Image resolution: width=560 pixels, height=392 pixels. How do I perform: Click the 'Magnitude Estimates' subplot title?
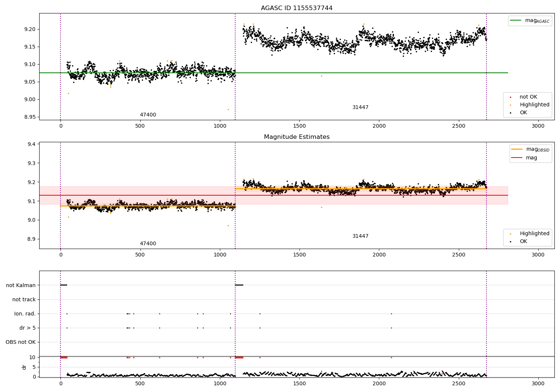click(296, 137)
